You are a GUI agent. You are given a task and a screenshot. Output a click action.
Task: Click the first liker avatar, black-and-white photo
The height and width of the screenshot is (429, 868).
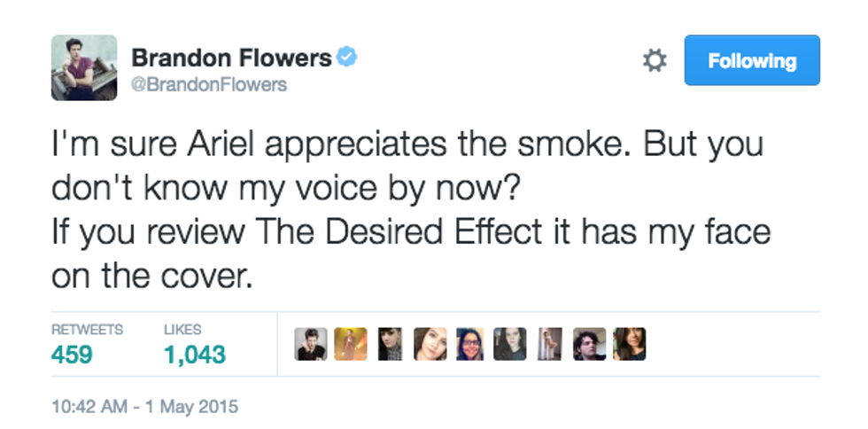(x=311, y=344)
